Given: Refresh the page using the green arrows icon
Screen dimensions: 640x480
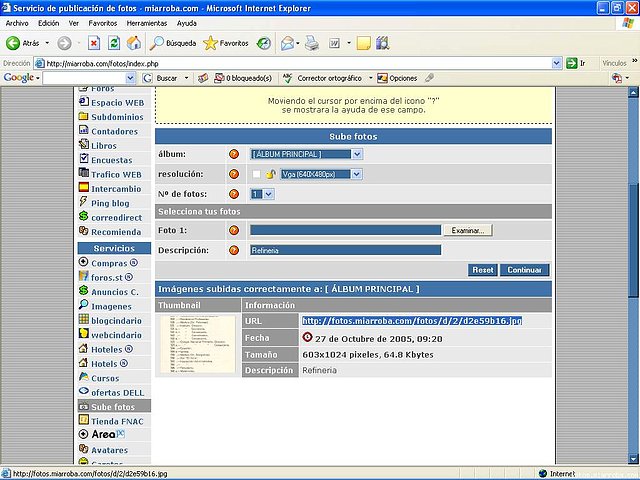Looking at the screenshot, I should (x=114, y=43).
